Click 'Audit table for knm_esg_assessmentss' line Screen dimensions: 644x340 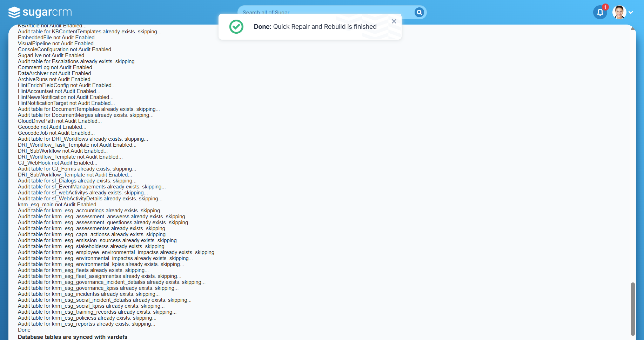point(94,228)
